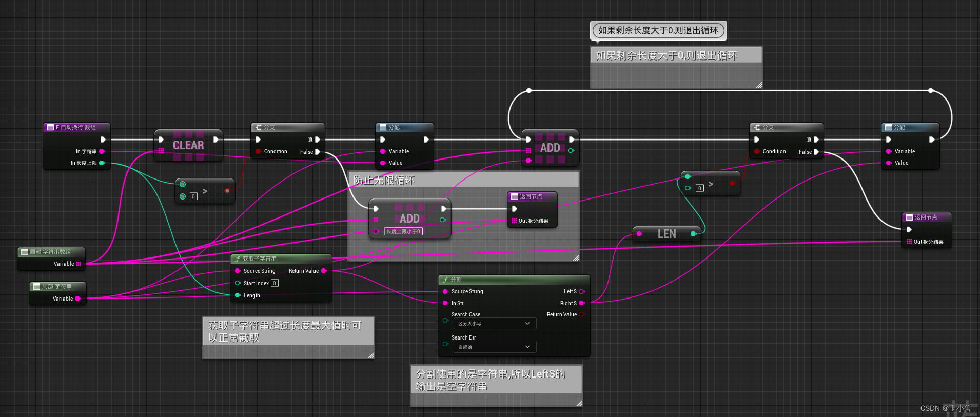The image size is (980, 417).
Task: Click the In Str input pin
Action: (445, 303)
